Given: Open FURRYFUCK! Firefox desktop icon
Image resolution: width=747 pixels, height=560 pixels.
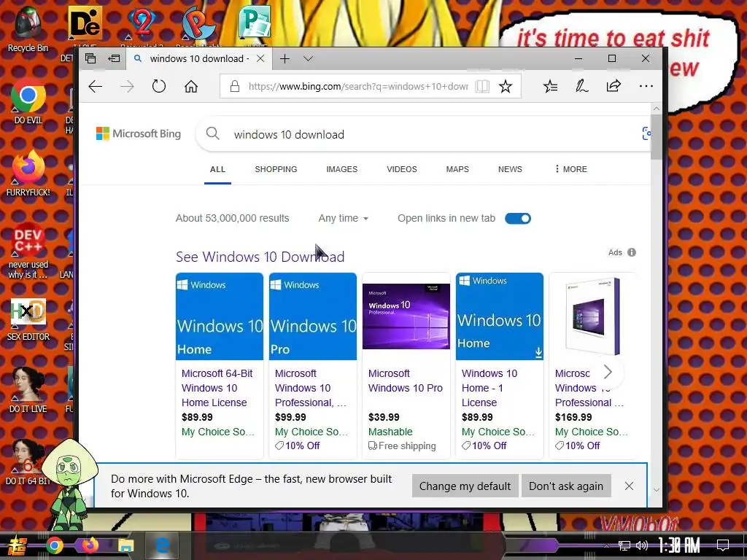Looking at the screenshot, I should point(28,174).
